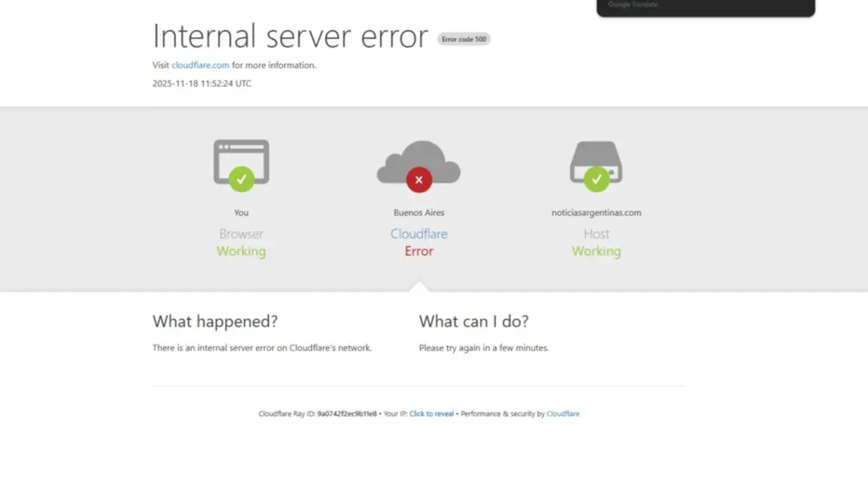Reveal your IP via Click to reveal
This screenshot has height=488, width=868.
click(431, 414)
